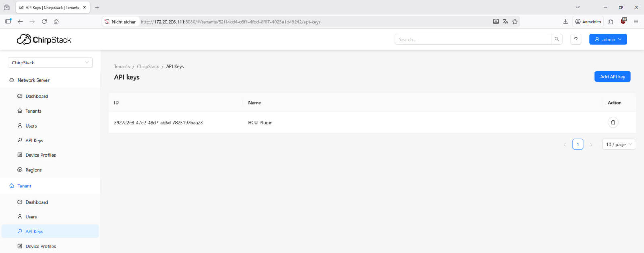Go to the browser home page
The width and height of the screenshot is (644, 253).
click(x=56, y=22)
